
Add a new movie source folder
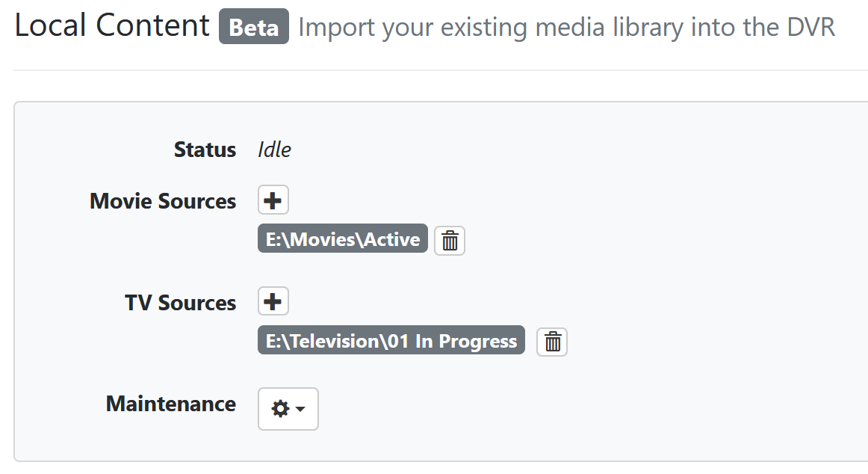[273, 200]
